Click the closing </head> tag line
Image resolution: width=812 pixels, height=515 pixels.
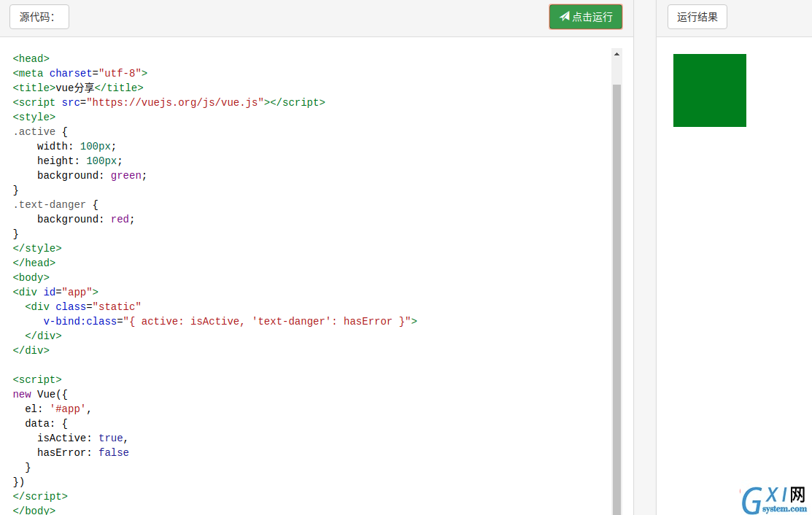(x=34, y=263)
